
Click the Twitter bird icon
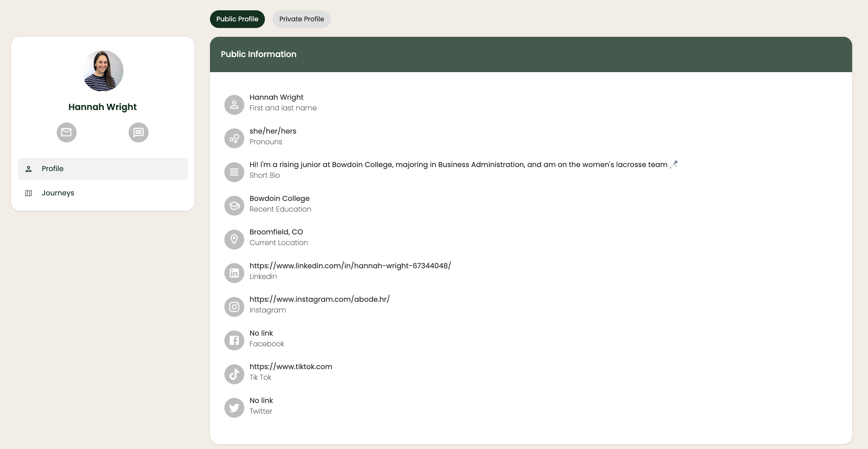coord(234,408)
